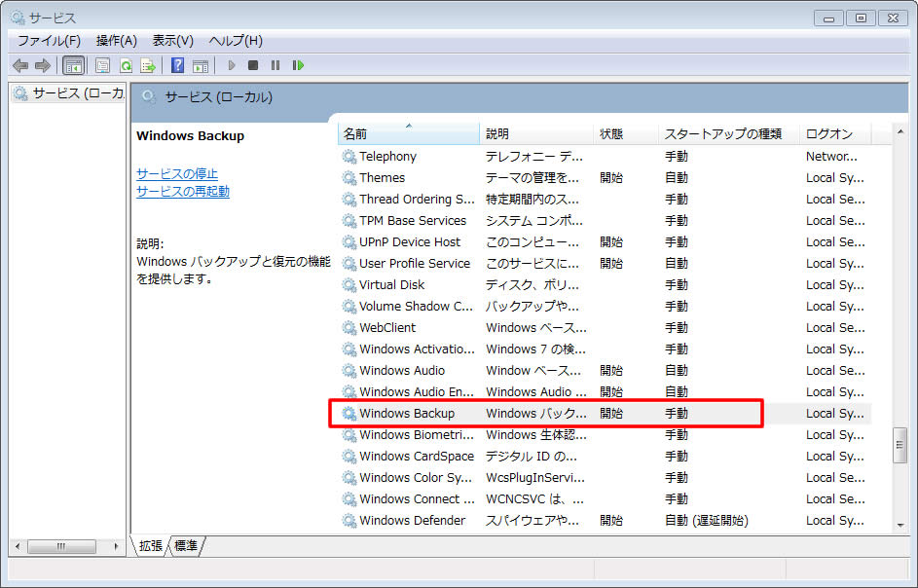Image resolution: width=918 pixels, height=588 pixels.
Task: Select サービス (ローカル) in the left tree
Action: [70, 93]
